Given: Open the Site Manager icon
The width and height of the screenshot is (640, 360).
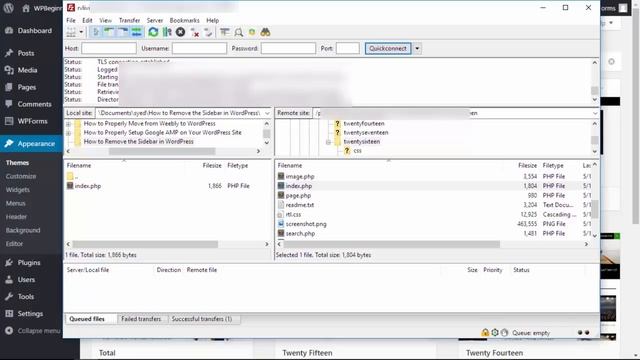Looking at the screenshot, I should pyautogui.click(x=71, y=32).
